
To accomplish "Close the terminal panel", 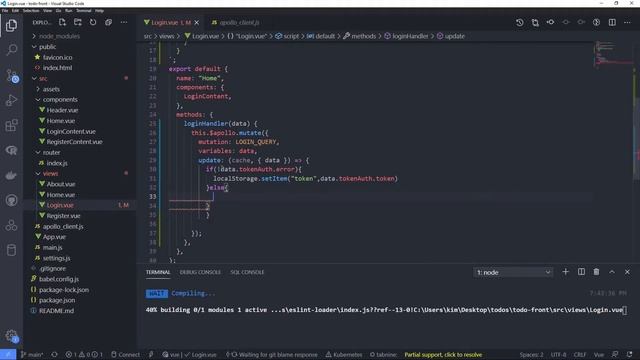I will (x=627, y=272).
